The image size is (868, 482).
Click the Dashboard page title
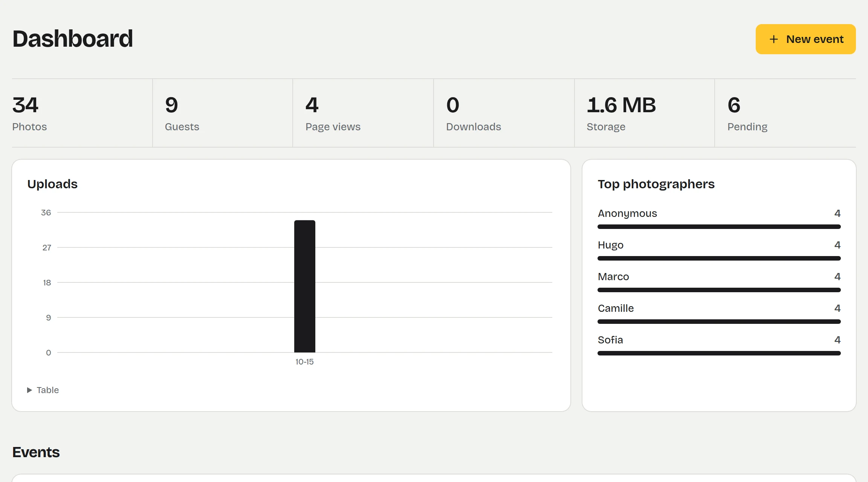click(x=73, y=39)
